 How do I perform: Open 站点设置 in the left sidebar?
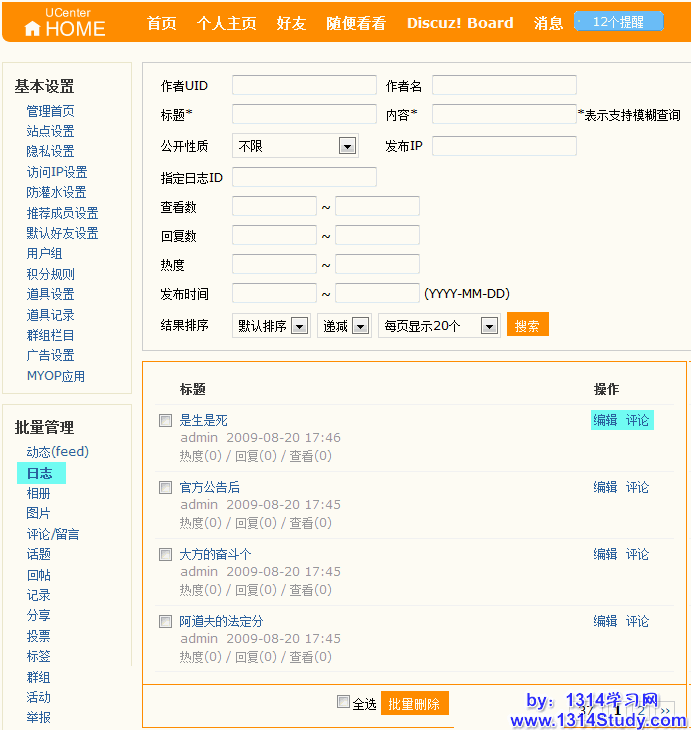(x=50, y=131)
